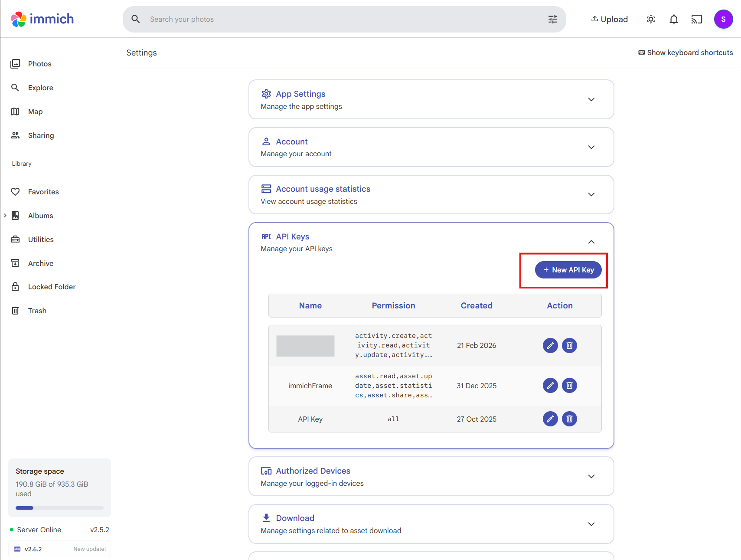The height and width of the screenshot is (560, 741).
Task: Open the notifications bell
Action: pyautogui.click(x=673, y=19)
